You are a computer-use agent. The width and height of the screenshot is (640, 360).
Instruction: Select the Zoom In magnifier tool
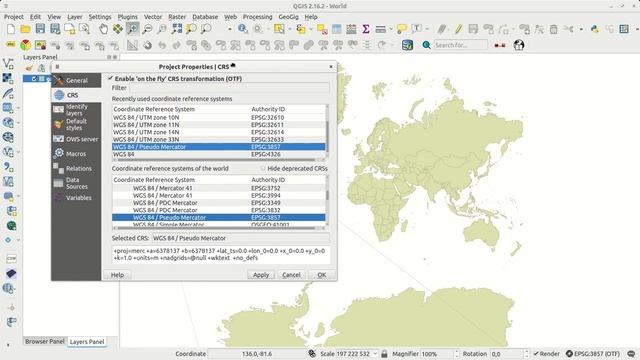tap(132, 29)
